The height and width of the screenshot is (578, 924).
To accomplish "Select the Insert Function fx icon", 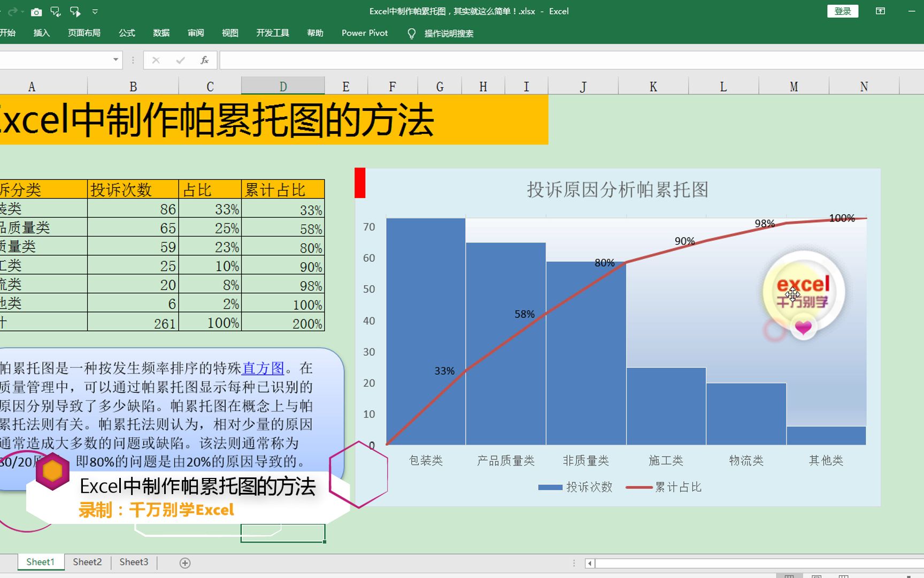I will click(x=205, y=60).
